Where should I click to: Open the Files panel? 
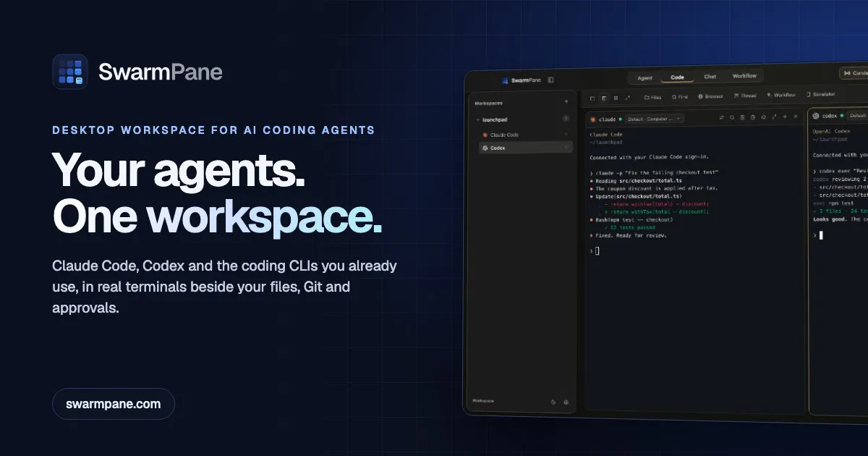(652, 97)
